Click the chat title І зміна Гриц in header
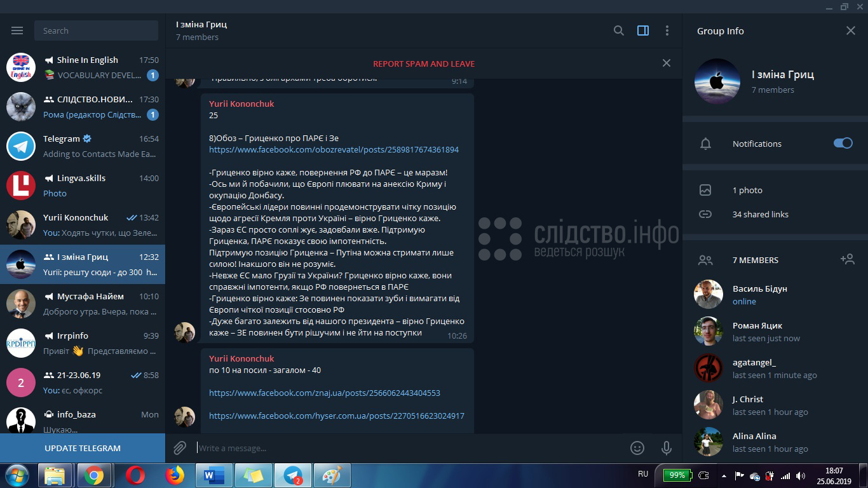This screenshot has height=488, width=868. pos(201,24)
